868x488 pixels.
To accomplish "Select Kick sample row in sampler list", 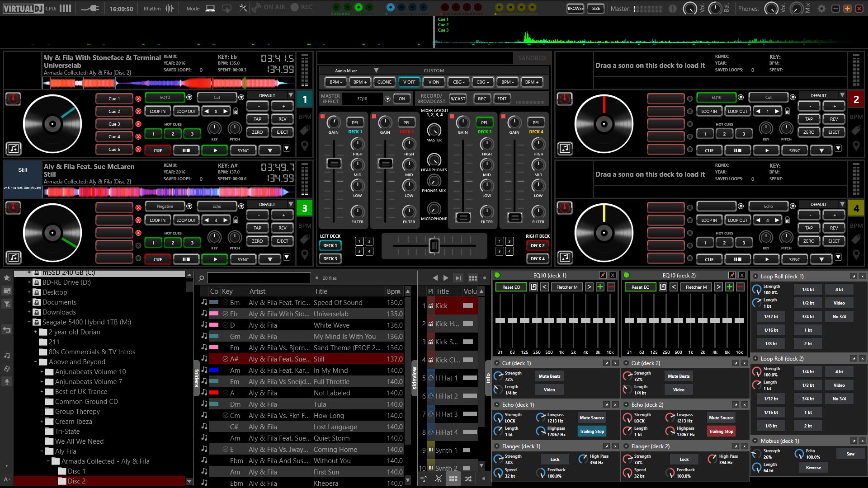I will (x=448, y=306).
